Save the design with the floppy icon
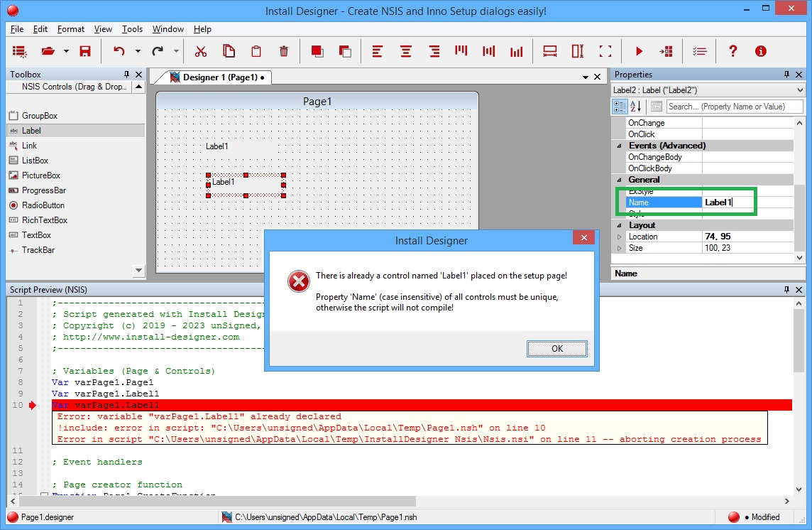The width and height of the screenshot is (812, 530). click(85, 51)
